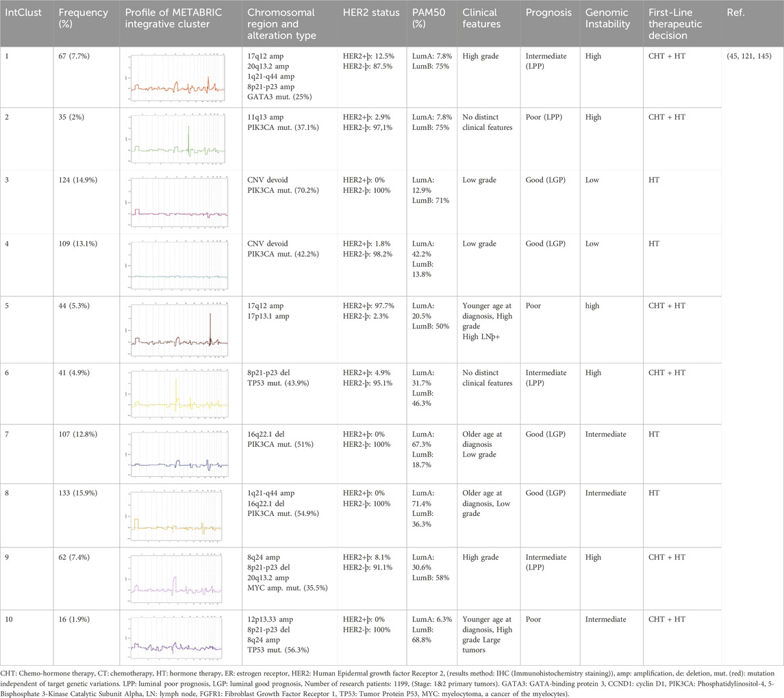Click the frequency value 107 (12.8%)
The height and width of the screenshot is (698, 784).
[x=78, y=434]
